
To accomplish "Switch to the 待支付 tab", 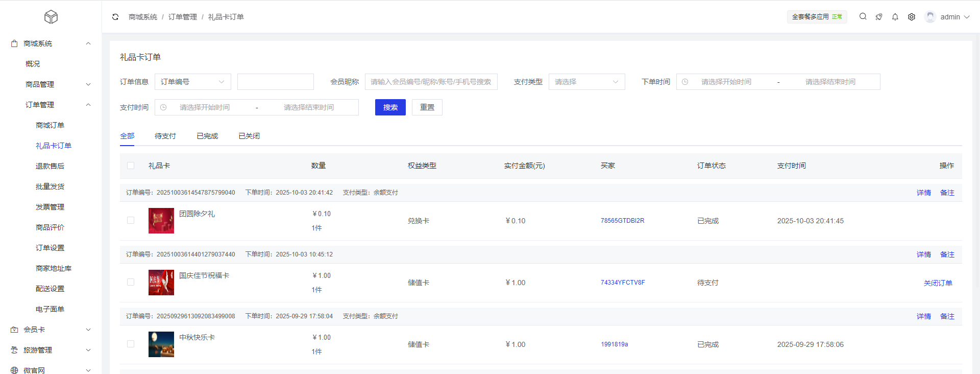I will [165, 136].
